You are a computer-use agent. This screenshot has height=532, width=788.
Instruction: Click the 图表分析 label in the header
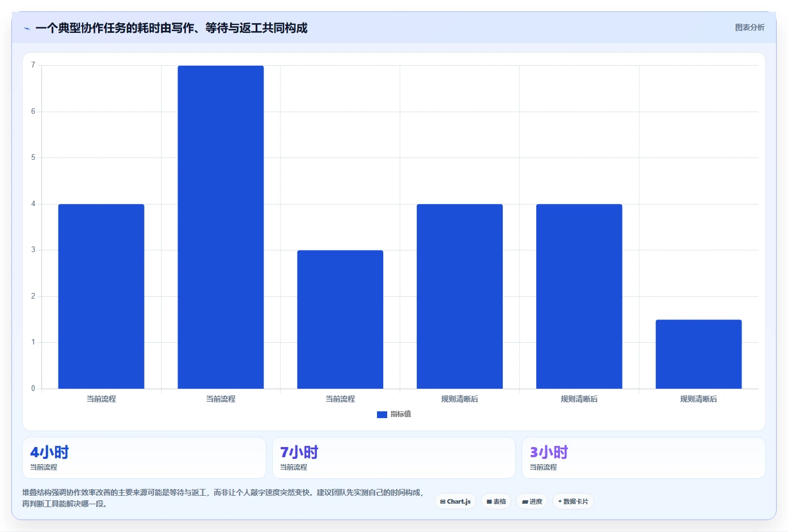[749, 27]
